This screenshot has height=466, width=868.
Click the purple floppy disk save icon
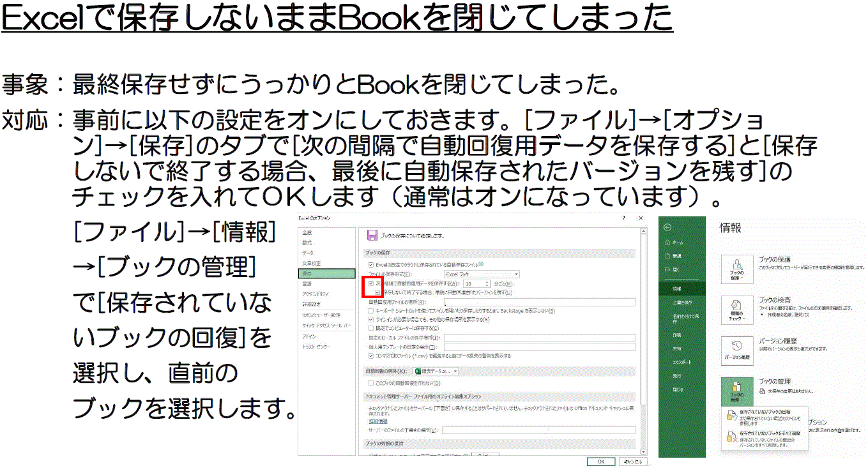coord(372,234)
